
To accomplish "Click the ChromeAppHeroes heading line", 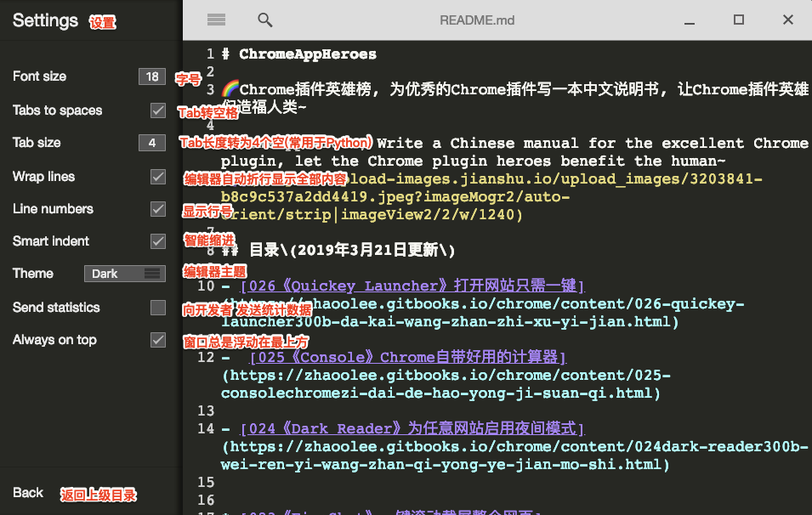I will click(299, 54).
